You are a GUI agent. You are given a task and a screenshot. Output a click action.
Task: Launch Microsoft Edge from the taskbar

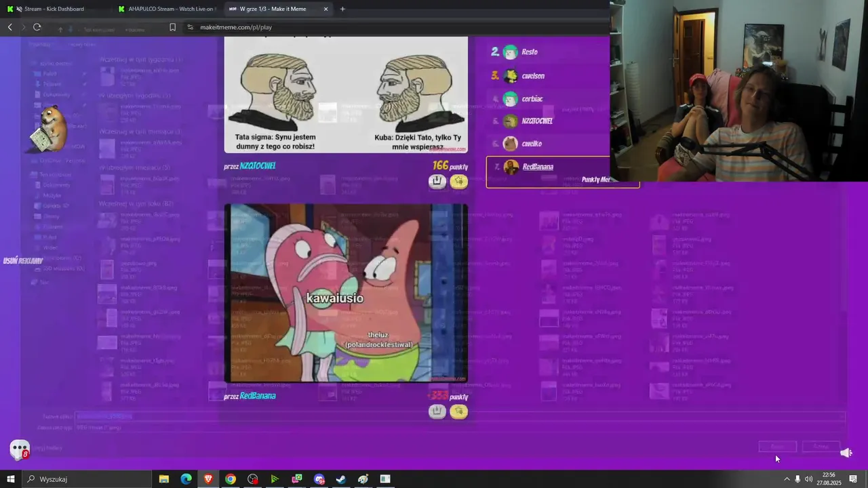[186, 479]
